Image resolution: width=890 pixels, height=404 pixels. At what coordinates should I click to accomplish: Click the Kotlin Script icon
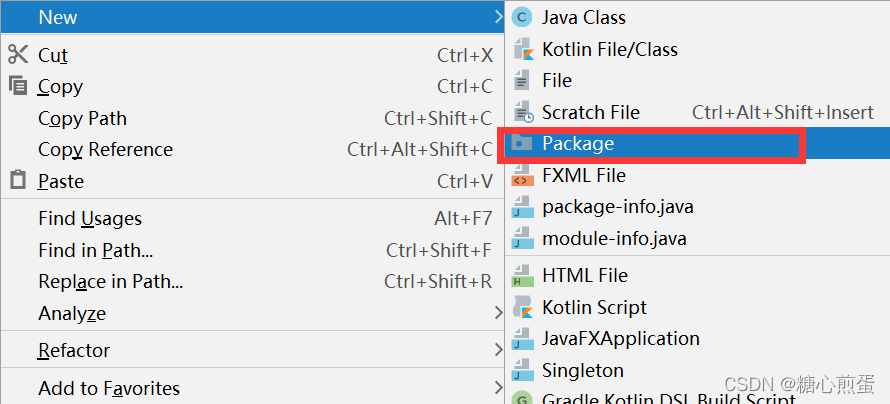pos(523,307)
